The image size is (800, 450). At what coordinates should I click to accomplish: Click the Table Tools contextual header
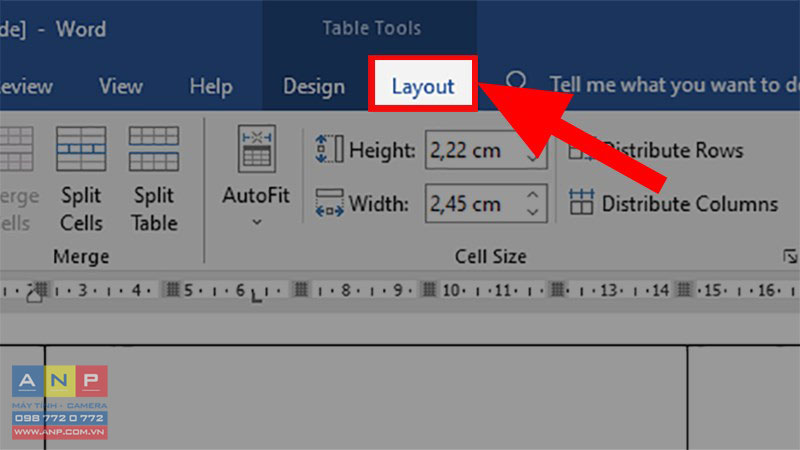click(371, 28)
